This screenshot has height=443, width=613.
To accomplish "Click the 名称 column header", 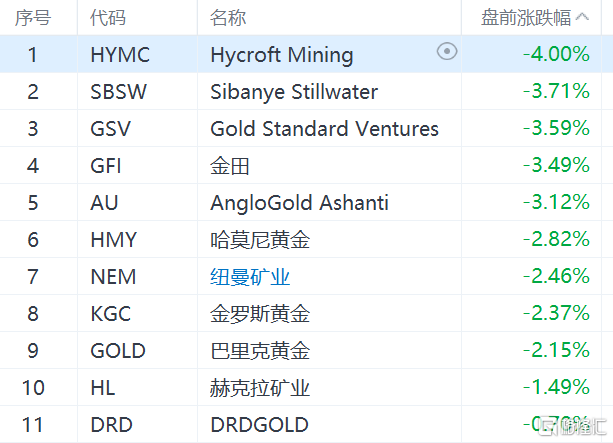I will click(228, 18).
